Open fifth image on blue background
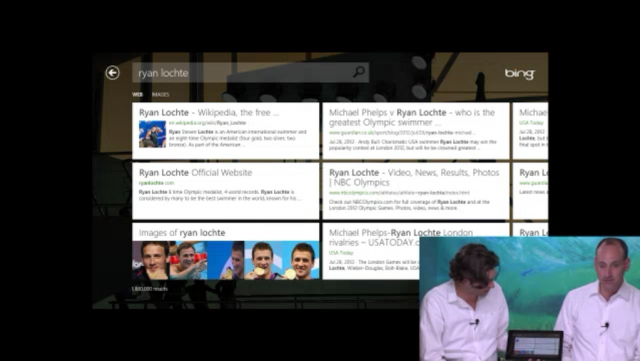The width and height of the screenshot is (640, 361). pos(300,260)
